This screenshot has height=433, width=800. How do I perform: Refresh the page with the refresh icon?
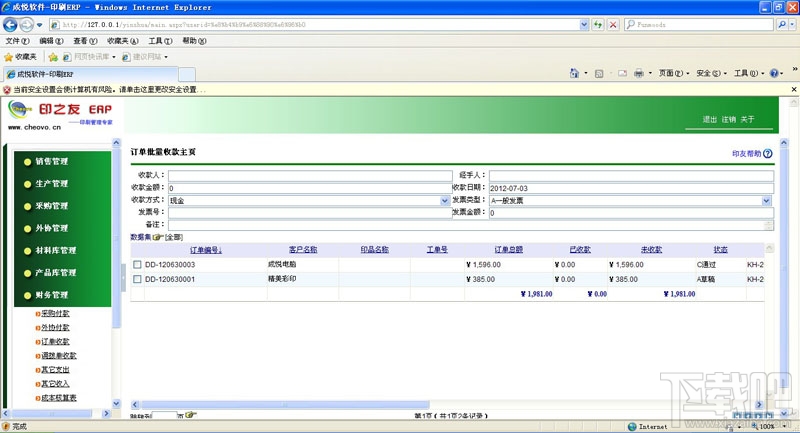tap(598, 24)
